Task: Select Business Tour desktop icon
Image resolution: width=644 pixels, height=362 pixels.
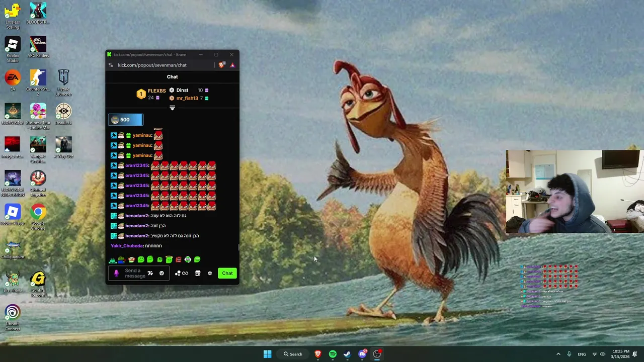Action: coord(38,117)
